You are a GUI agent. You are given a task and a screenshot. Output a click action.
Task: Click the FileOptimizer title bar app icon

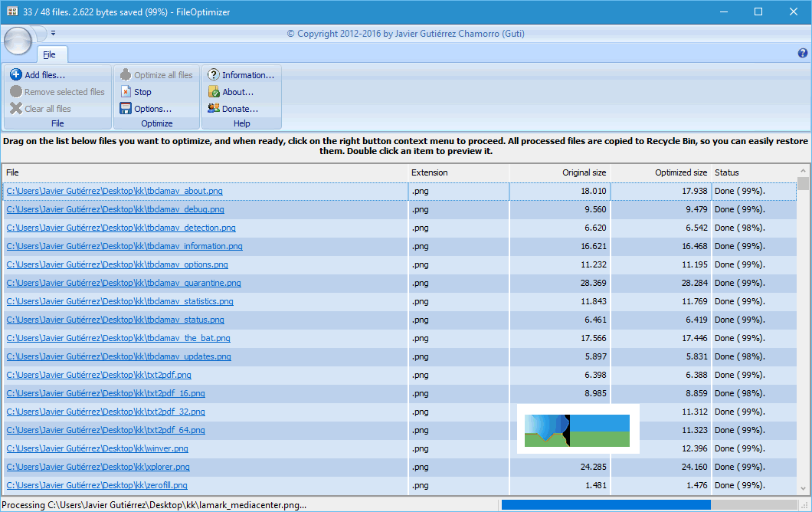click(12, 11)
